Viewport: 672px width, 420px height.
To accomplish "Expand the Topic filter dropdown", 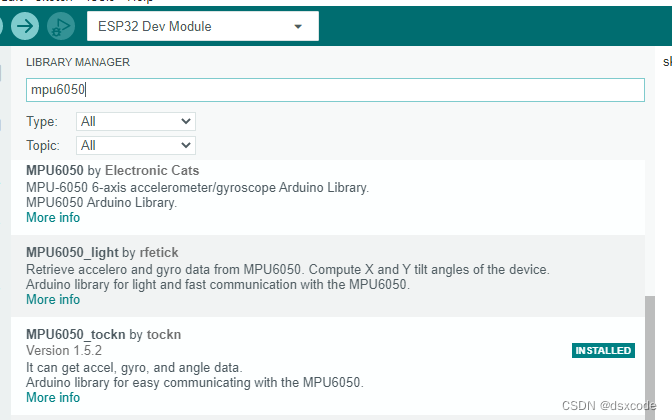I will point(136,145).
